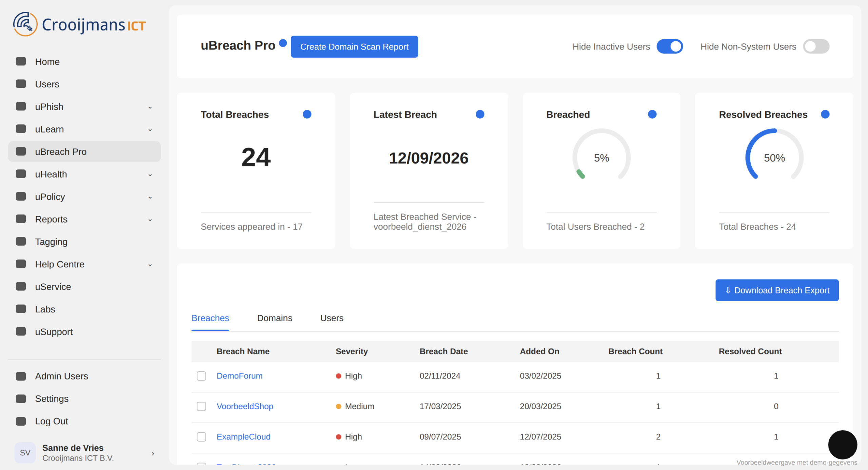Screen dimensions: 868x470
Task: Open uBreach Pro in sidebar
Action: pyautogui.click(x=84, y=151)
